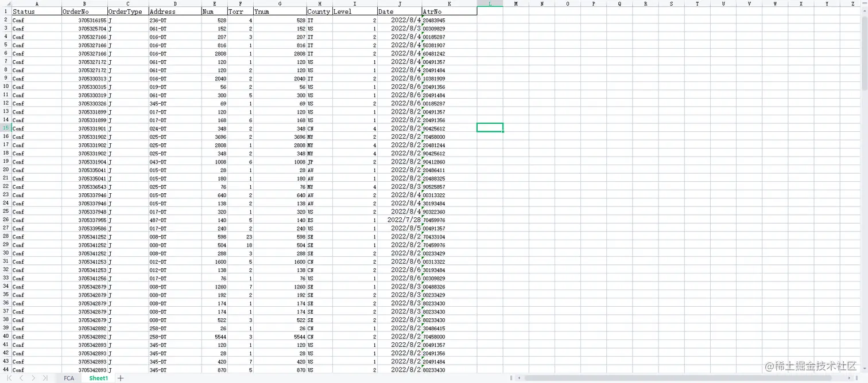The height and width of the screenshot is (383, 868).
Task: Select row 26 header number
Action: [6, 220]
